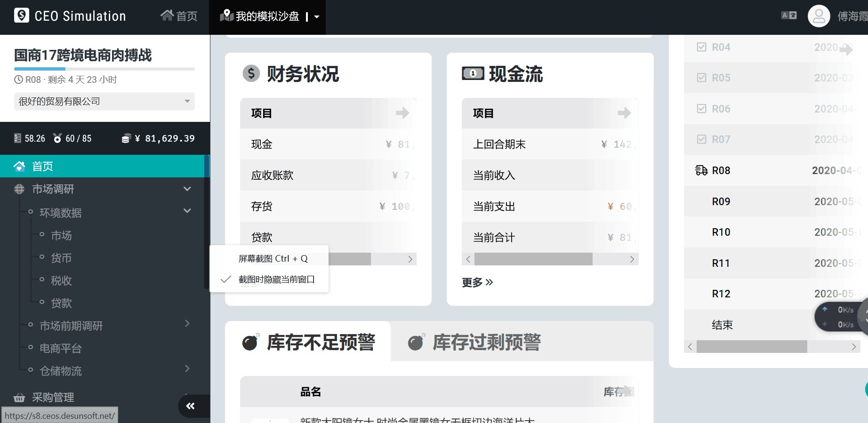Click arrow icon in 现金流 table header
The height and width of the screenshot is (423, 868).
624,113
